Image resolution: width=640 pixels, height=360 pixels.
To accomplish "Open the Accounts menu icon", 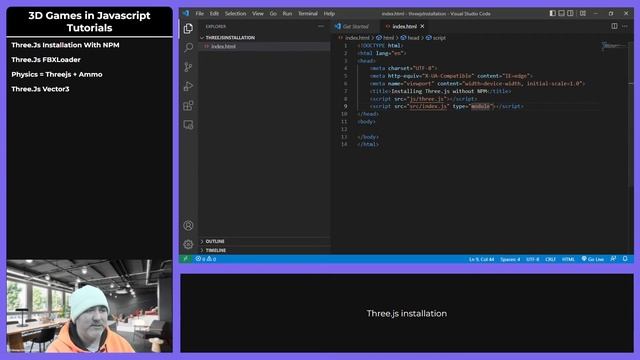I will point(188,225).
